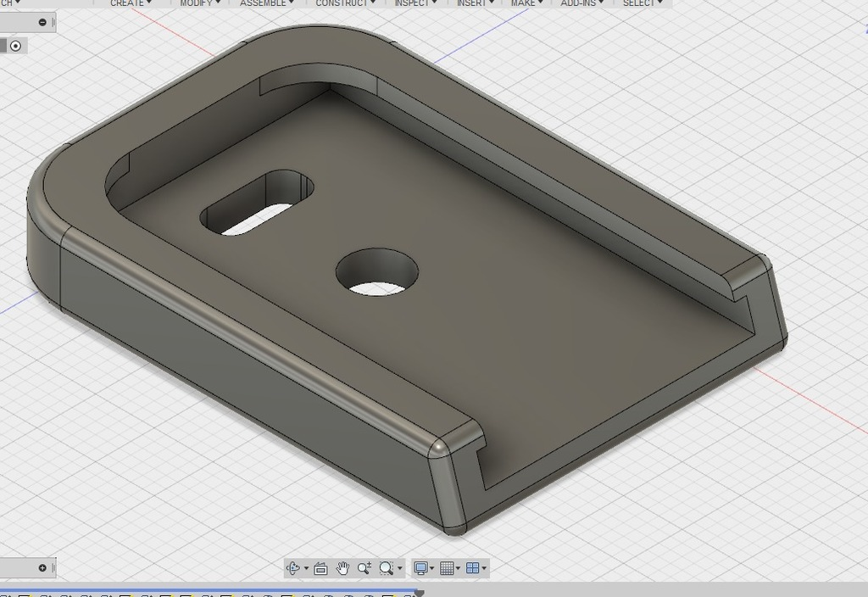This screenshot has height=597, width=868.
Task: Open the Display Settings icon
Action: coord(421,568)
